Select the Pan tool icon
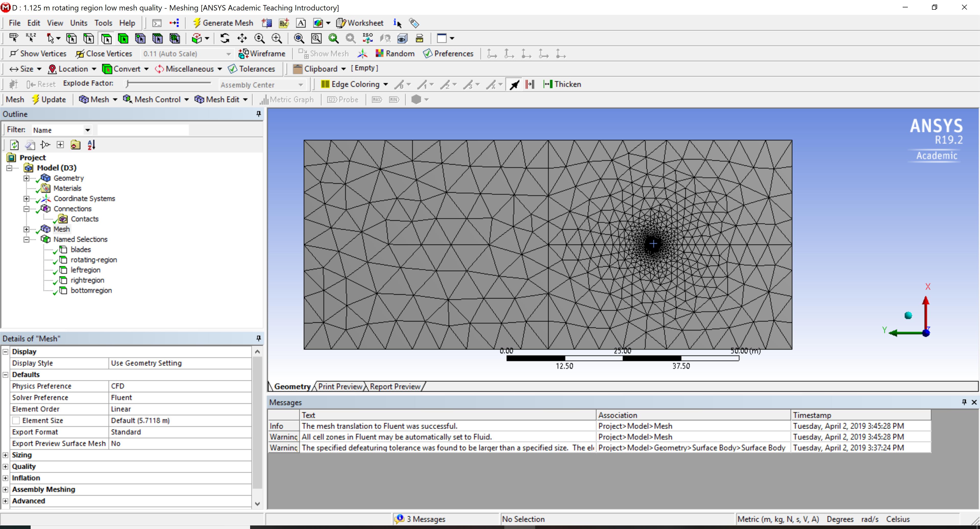The width and height of the screenshot is (980, 529). pyautogui.click(x=242, y=39)
